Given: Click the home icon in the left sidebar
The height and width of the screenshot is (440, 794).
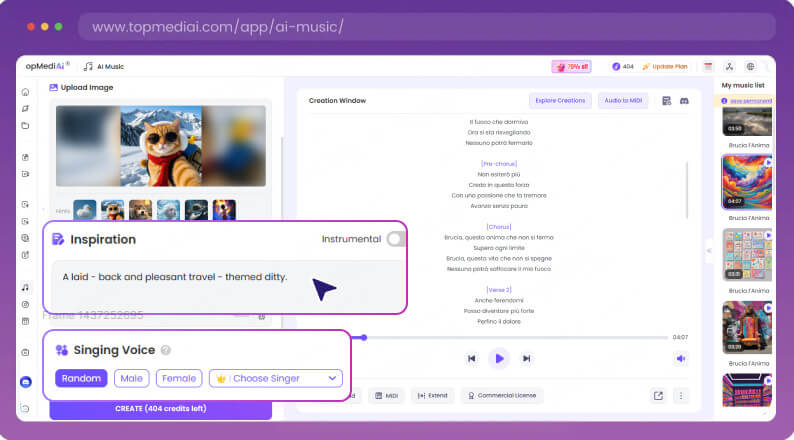Looking at the screenshot, I should (x=25, y=92).
